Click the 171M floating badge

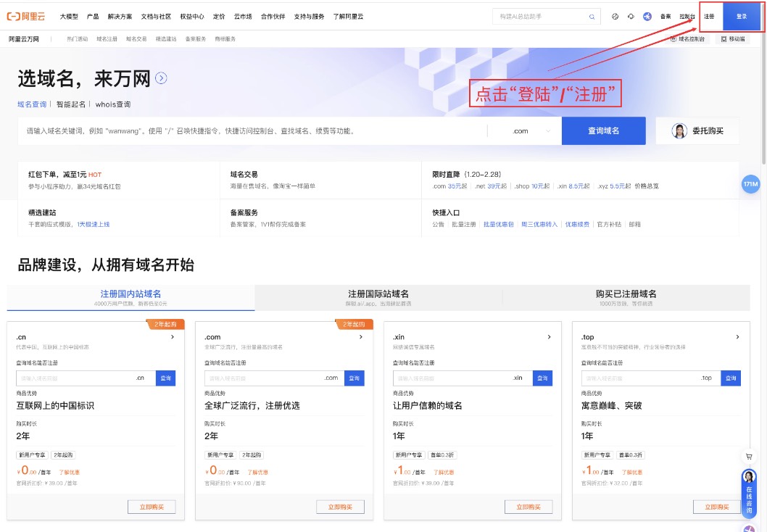pos(750,184)
